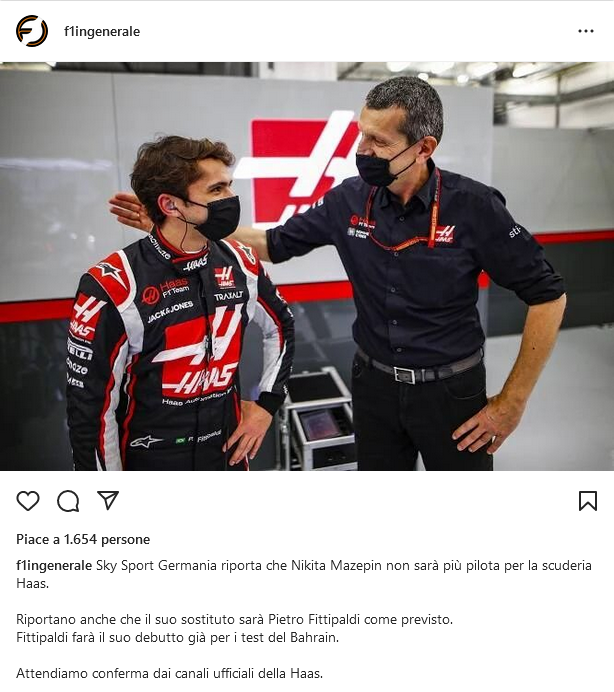Click the large Haas logo on driver's chest
Screen dimensions: 614x692
coord(199,351)
